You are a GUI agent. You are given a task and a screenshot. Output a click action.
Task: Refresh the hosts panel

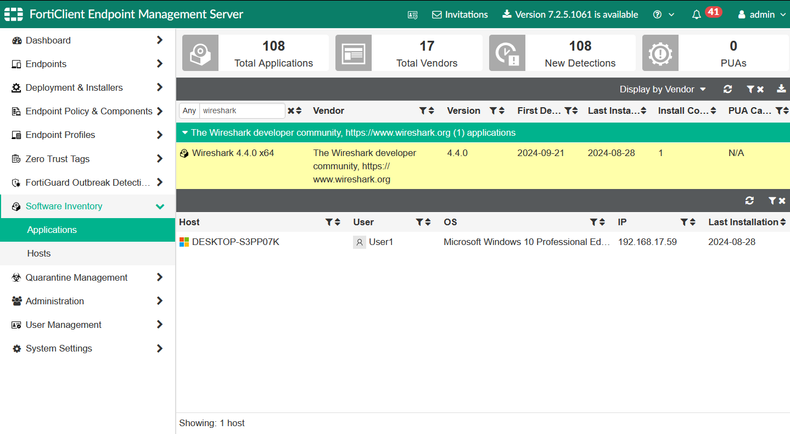(749, 201)
